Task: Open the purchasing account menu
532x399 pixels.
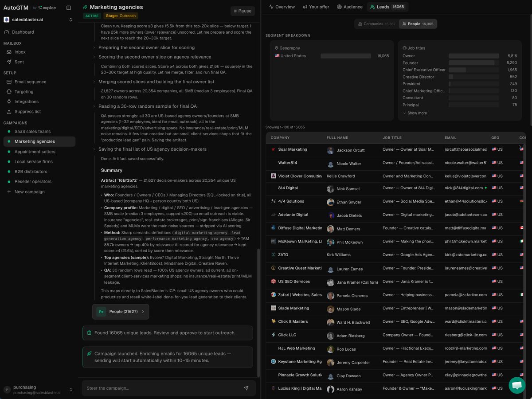Action: 38,390
